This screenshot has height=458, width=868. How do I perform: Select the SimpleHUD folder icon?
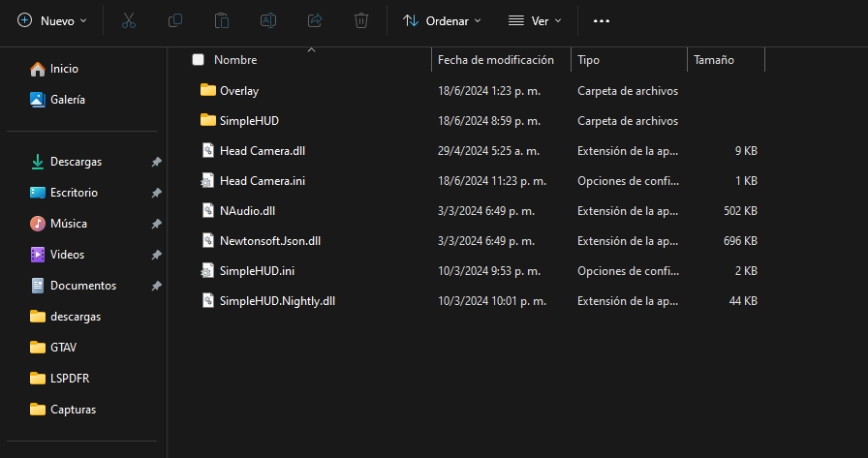click(x=207, y=120)
